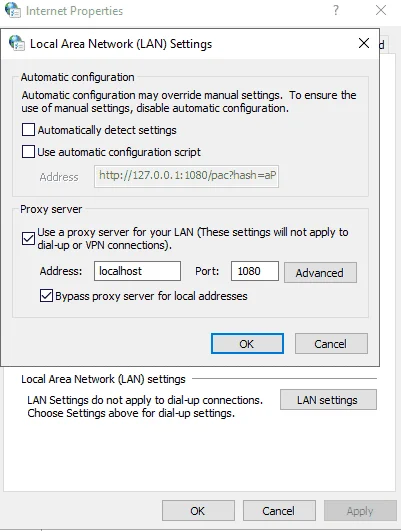Click the Proxy server group label
Screen dimensions: 401x531
(51, 209)
